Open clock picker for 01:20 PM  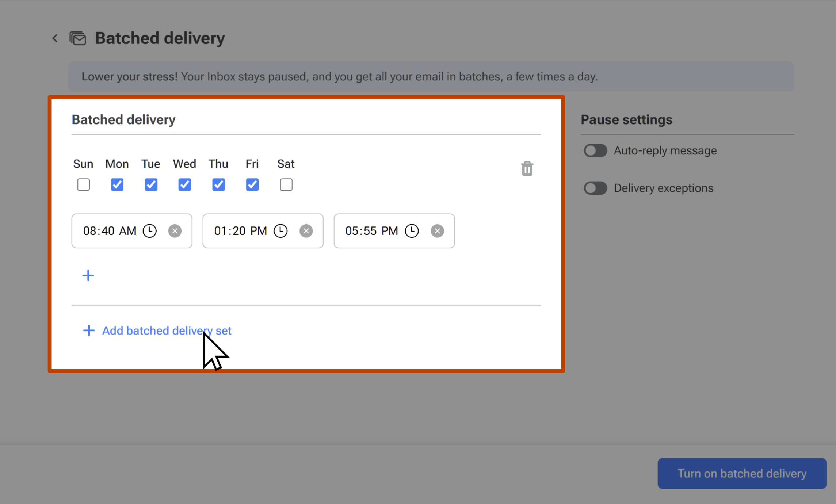click(x=281, y=231)
